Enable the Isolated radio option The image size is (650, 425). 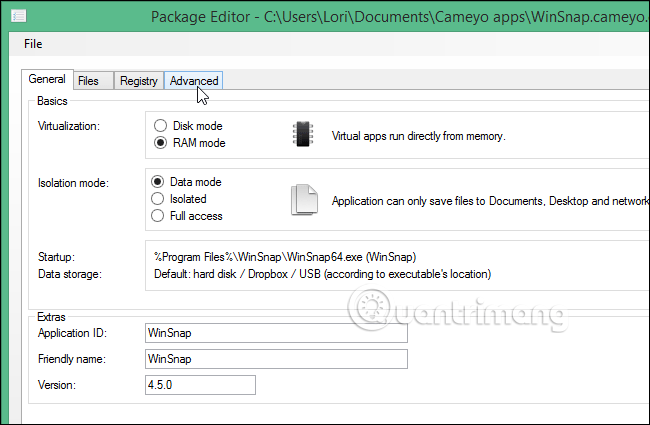click(158, 199)
